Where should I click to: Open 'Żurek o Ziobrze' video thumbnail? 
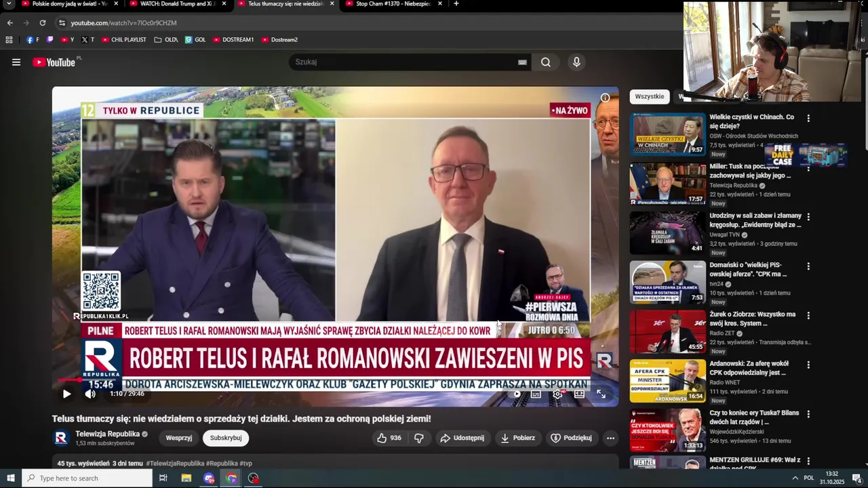click(x=668, y=331)
